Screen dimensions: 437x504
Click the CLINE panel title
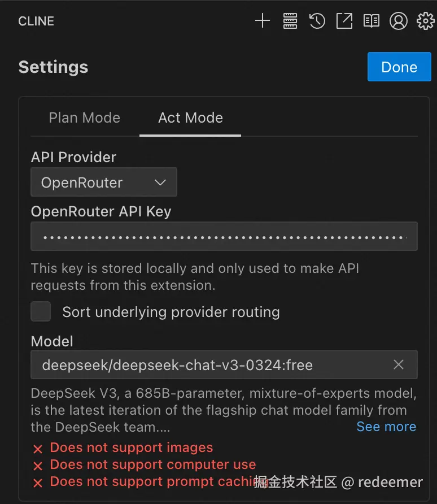click(x=36, y=21)
